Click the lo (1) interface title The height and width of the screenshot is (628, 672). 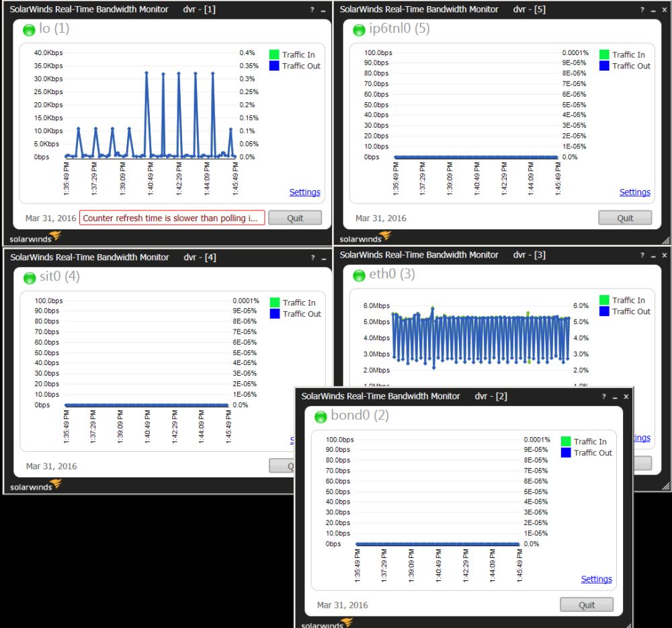point(54,29)
